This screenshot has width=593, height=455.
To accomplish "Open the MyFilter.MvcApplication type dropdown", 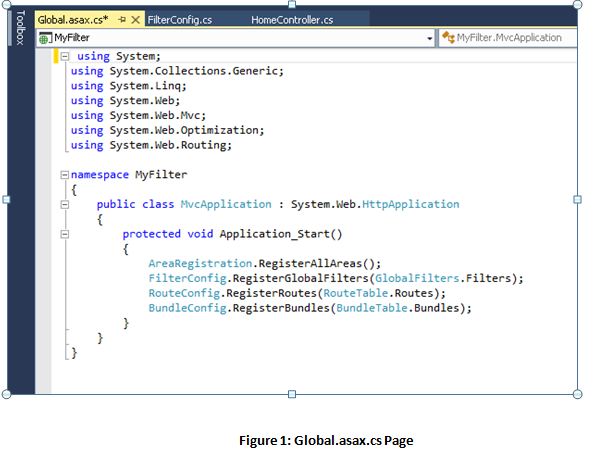I will click(508, 38).
